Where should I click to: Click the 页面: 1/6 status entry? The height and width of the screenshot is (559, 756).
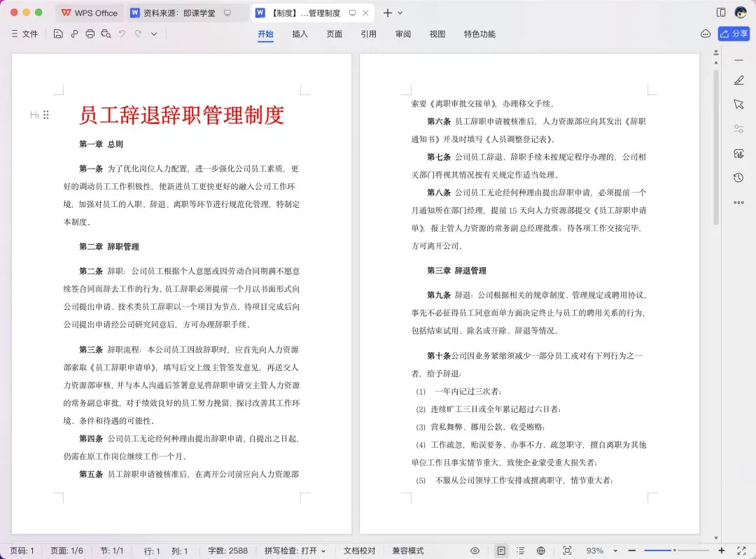[67, 551]
